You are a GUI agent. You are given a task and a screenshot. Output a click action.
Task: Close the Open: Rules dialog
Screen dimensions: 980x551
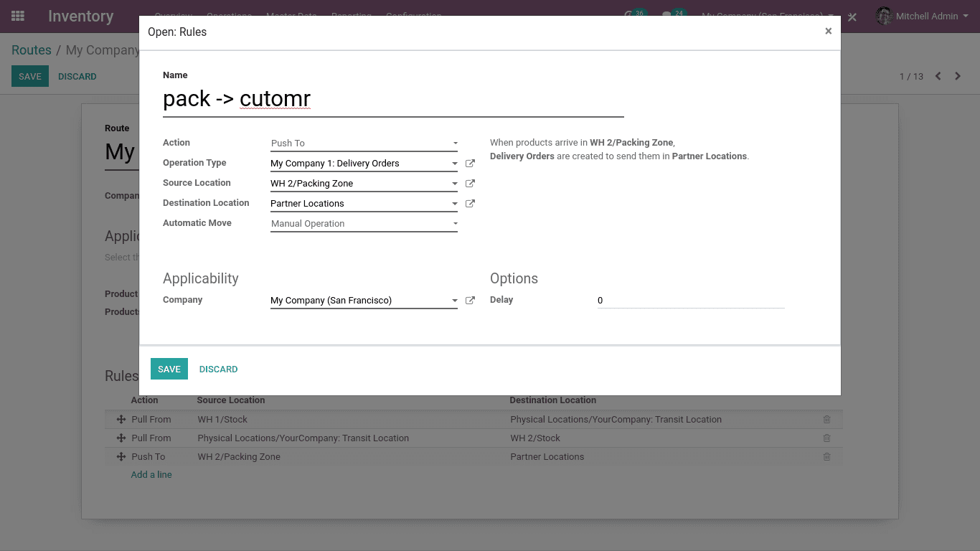828,32
